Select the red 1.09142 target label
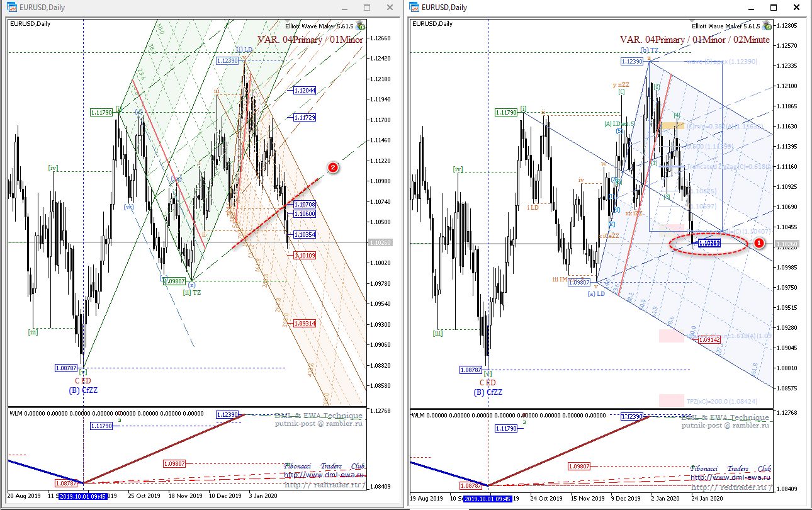The width and height of the screenshot is (812, 510). pos(710,339)
